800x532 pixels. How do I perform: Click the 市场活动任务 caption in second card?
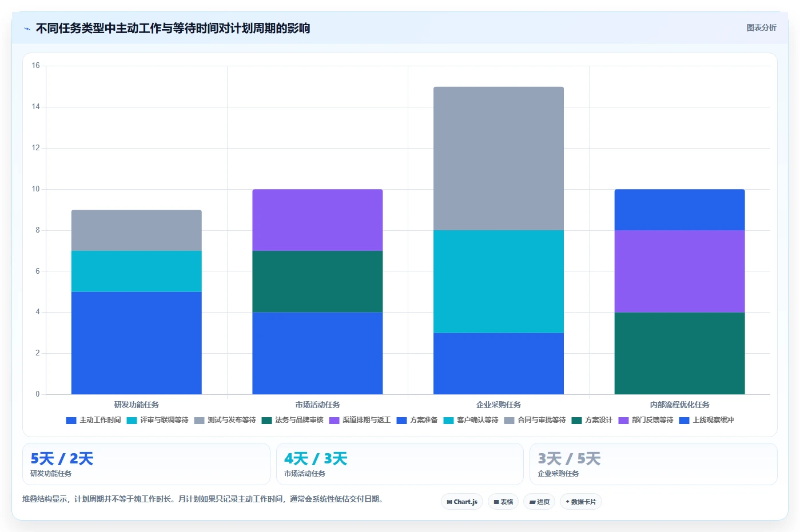305,474
